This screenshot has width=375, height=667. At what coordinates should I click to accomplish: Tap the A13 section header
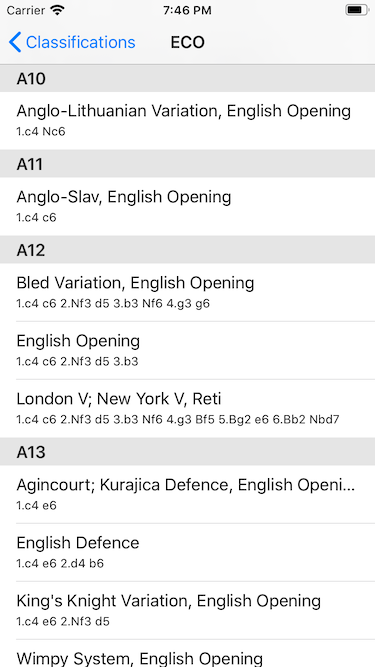click(x=188, y=452)
